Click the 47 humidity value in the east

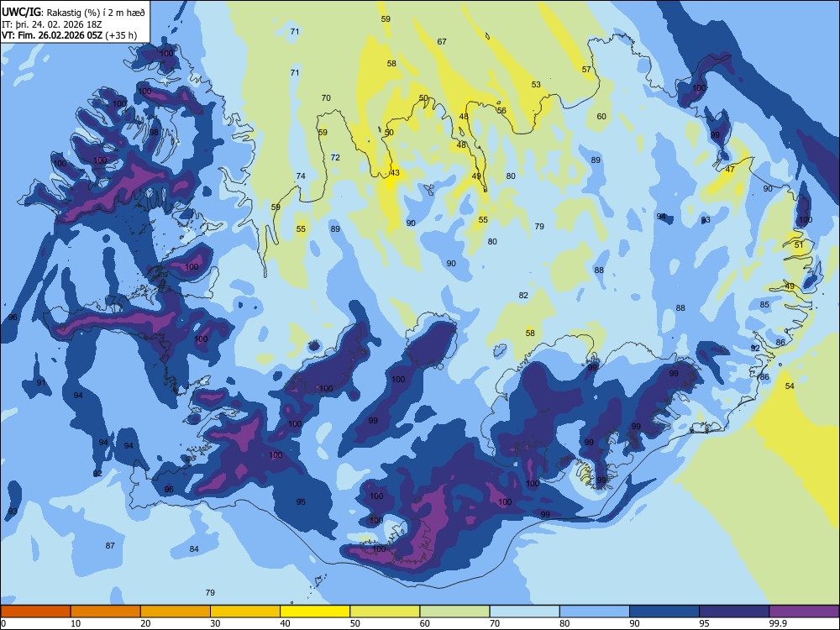[730, 170]
